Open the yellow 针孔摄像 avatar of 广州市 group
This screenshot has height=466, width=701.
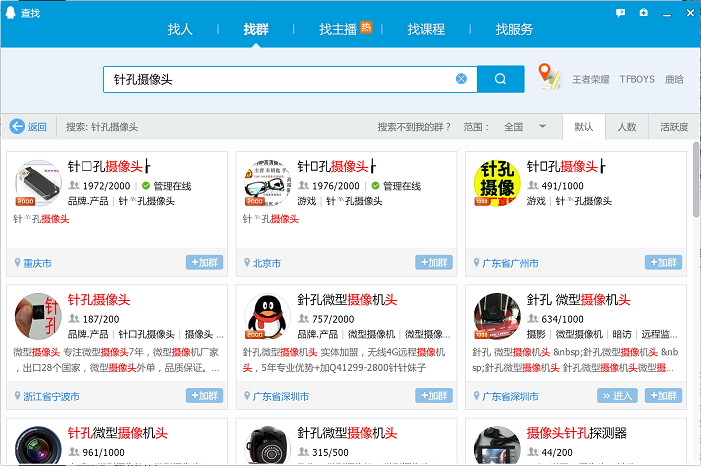[497, 183]
